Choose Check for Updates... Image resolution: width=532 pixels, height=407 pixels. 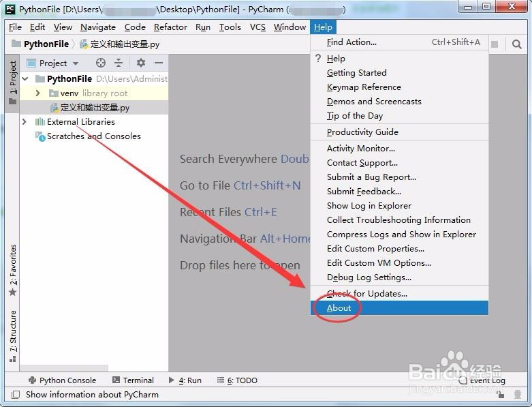point(399,294)
